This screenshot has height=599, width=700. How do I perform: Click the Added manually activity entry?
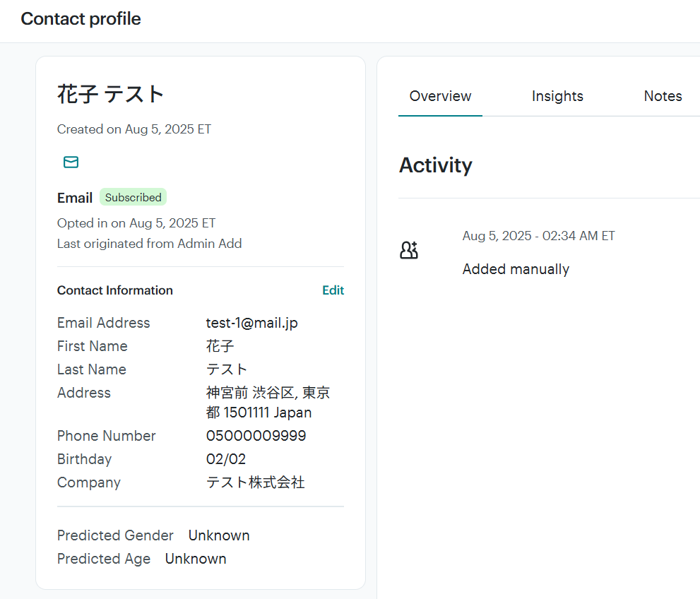click(516, 269)
